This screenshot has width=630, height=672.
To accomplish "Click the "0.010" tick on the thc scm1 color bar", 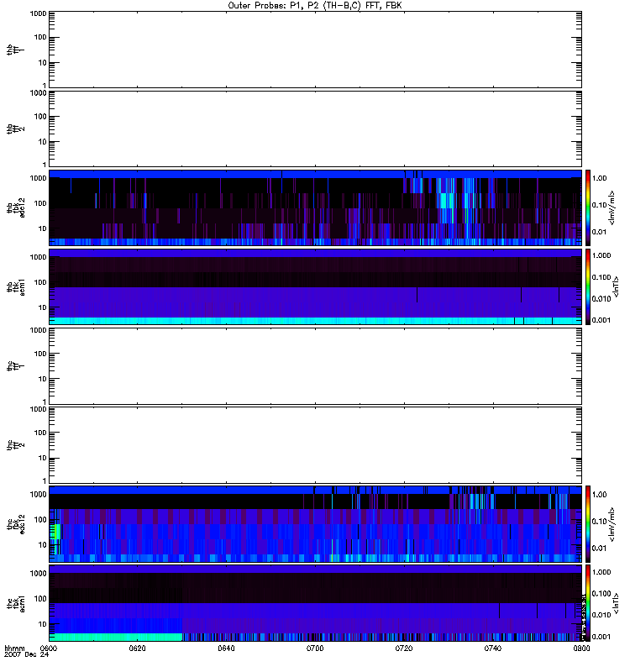I will tap(601, 615).
